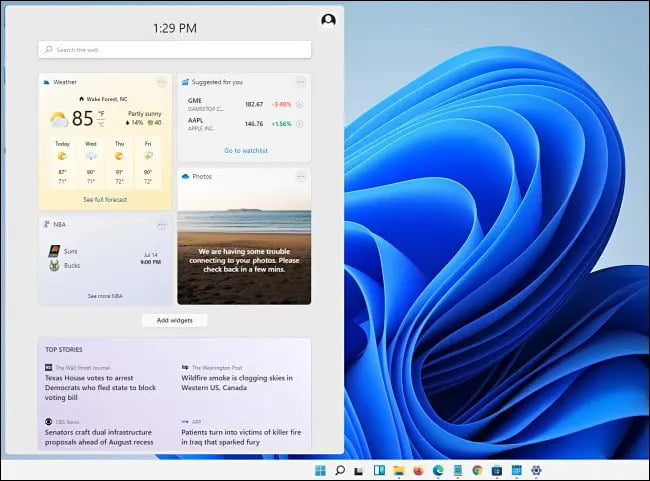This screenshot has height=481, width=650.
Task: Click the AAPL ticker name
Action: click(196, 120)
